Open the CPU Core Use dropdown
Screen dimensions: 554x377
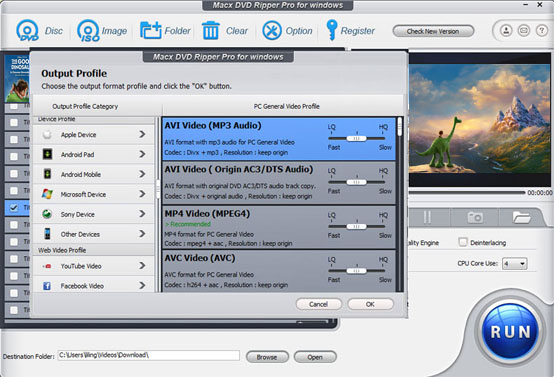pos(514,264)
